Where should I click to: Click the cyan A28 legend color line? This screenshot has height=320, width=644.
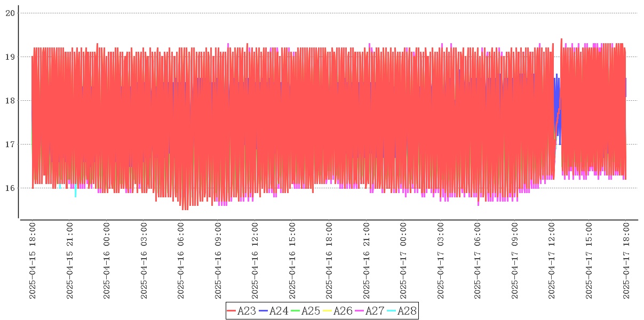pos(392,311)
